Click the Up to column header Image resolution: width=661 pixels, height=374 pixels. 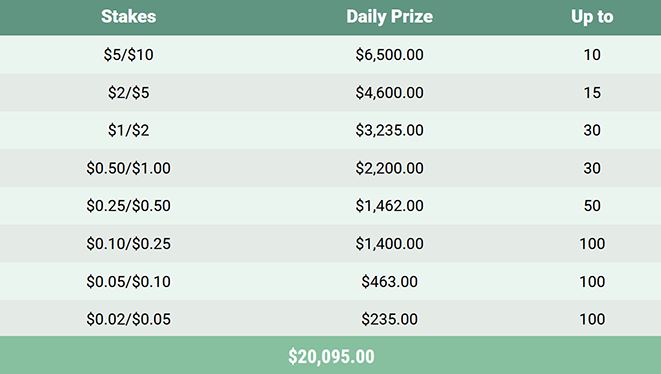click(x=592, y=16)
